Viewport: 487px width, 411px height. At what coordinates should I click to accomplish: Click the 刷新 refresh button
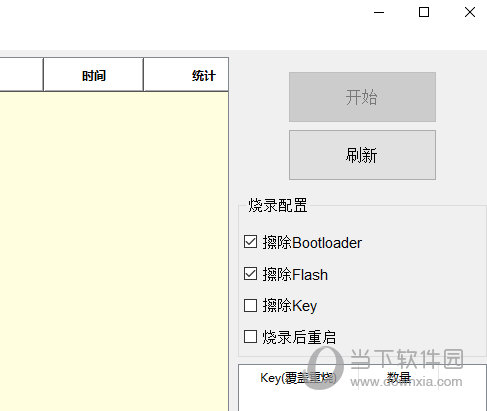coord(362,155)
